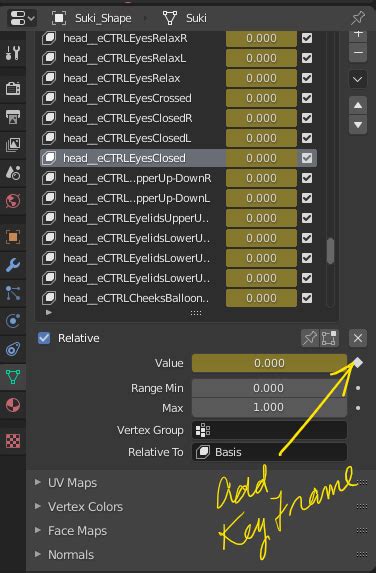The width and height of the screenshot is (376, 573).
Task: Click value slider of head__eCTRLEyesClosedL
Action: click(261, 138)
